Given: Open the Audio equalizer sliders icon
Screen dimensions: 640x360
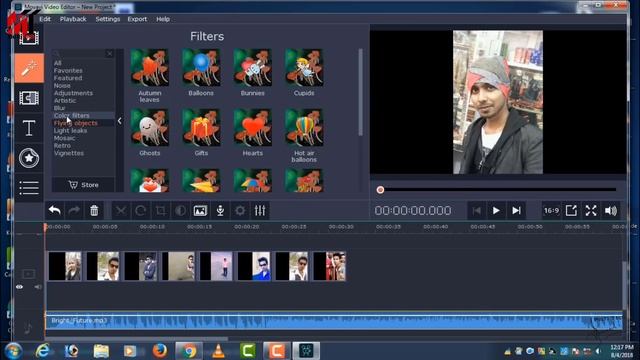Looking at the screenshot, I should 260,211.
